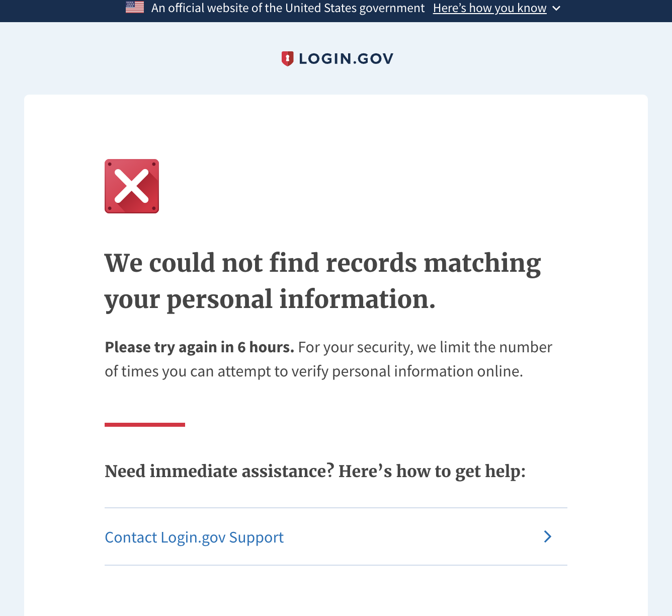
Task: Click the "We could not find records" heading
Action: [x=322, y=281]
